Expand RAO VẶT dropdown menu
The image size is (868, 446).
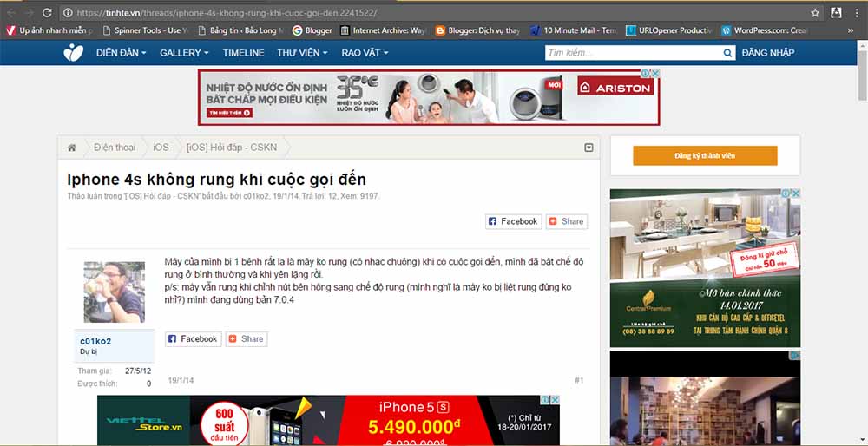(x=365, y=53)
